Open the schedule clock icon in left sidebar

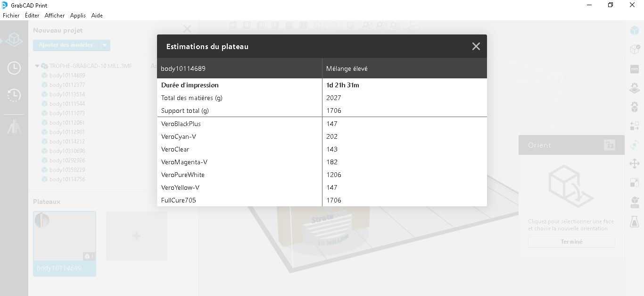14,68
